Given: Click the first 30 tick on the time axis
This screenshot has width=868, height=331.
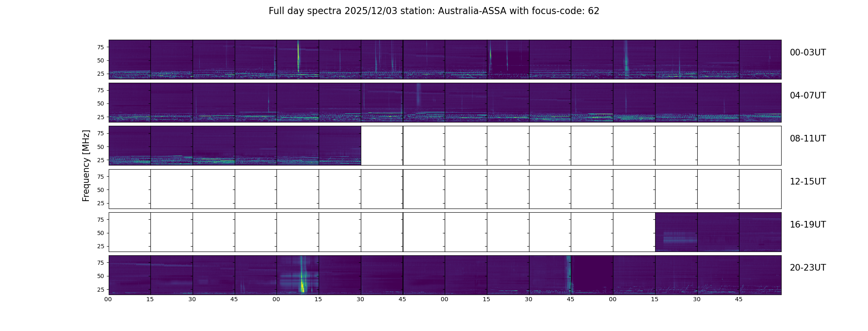Looking at the screenshot, I should 192,299.
